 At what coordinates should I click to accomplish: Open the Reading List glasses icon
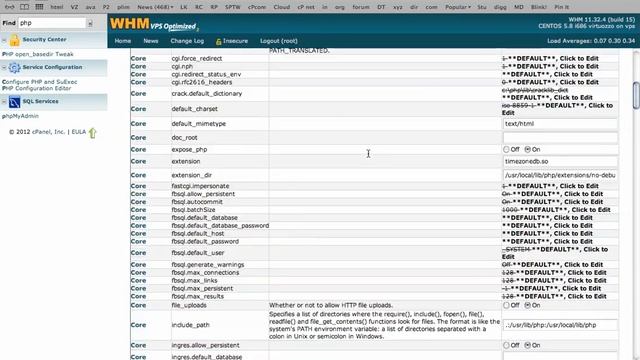point(9,7)
